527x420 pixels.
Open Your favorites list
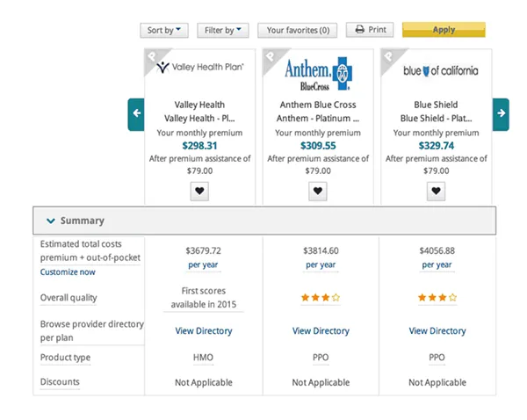pyautogui.click(x=298, y=30)
